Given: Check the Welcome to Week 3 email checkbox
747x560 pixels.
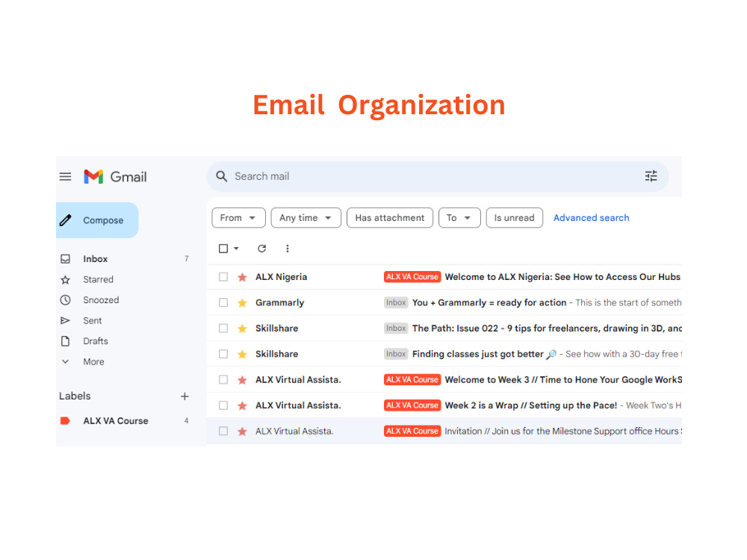Looking at the screenshot, I should click(x=223, y=379).
